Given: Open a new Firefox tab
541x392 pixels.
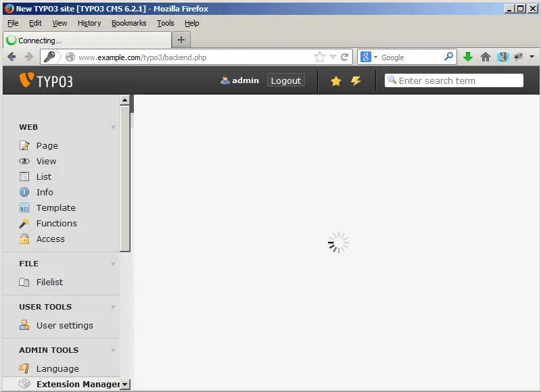Looking at the screenshot, I should (x=181, y=40).
